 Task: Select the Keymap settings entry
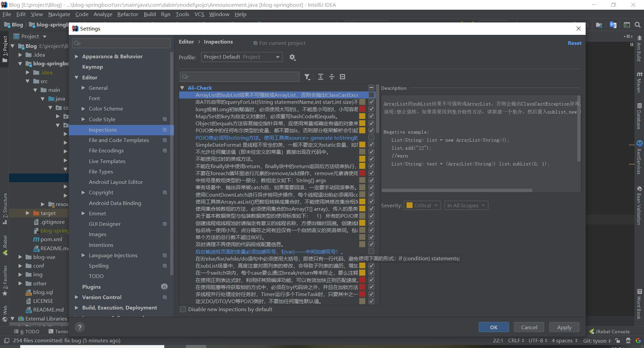[x=93, y=67]
